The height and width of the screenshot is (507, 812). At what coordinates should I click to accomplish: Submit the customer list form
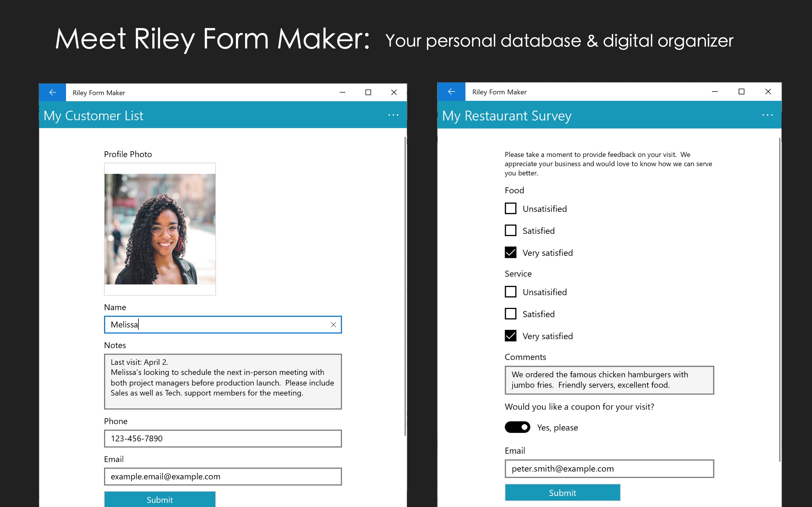[x=160, y=499]
